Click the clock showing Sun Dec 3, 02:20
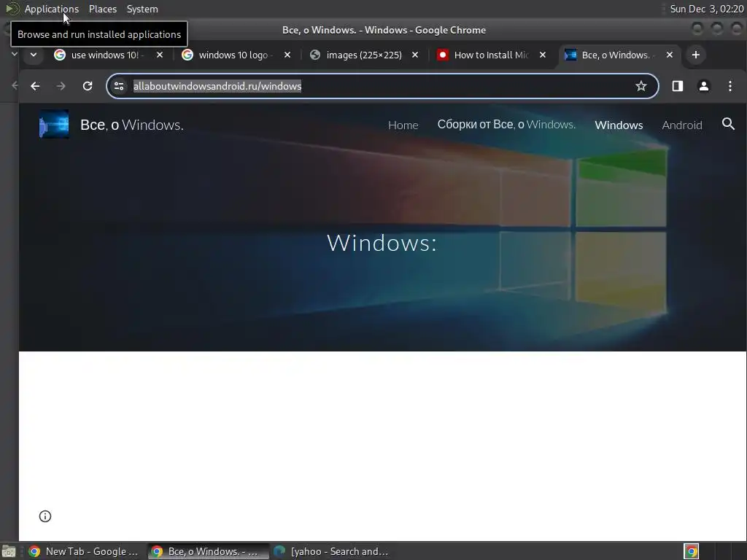 (706, 9)
